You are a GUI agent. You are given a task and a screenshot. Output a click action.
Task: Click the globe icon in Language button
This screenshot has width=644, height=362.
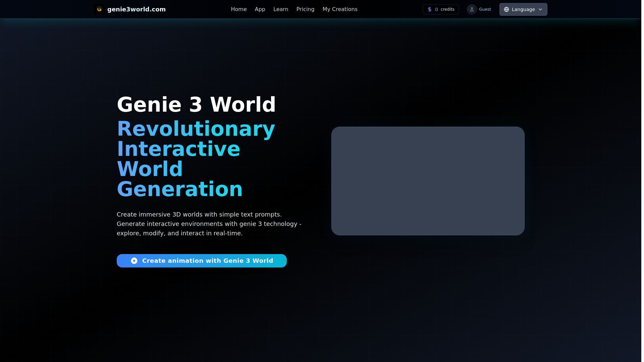506,9
